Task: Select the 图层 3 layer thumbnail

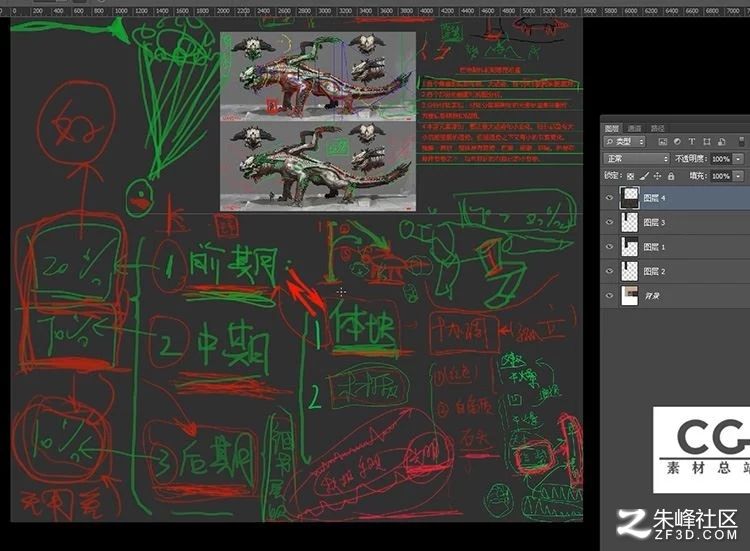Action: pos(629,222)
